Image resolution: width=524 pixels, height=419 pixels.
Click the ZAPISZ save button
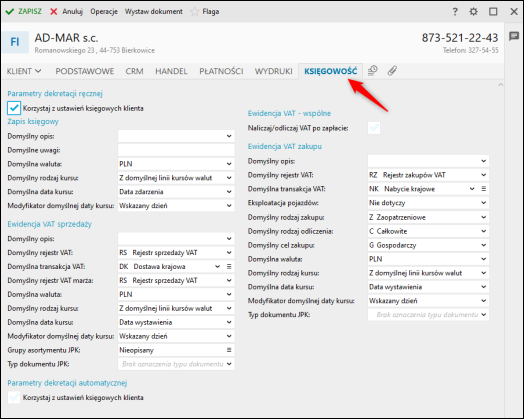coord(24,11)
